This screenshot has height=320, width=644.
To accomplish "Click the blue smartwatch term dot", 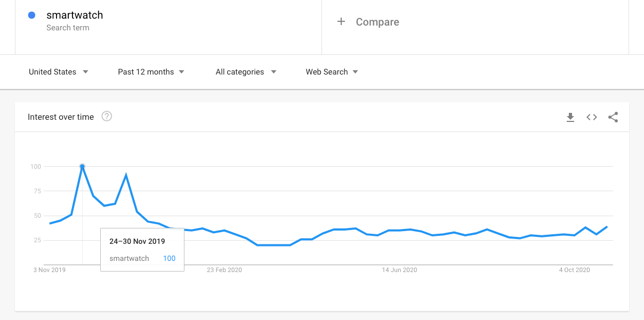I will click(x=31, y=15).
